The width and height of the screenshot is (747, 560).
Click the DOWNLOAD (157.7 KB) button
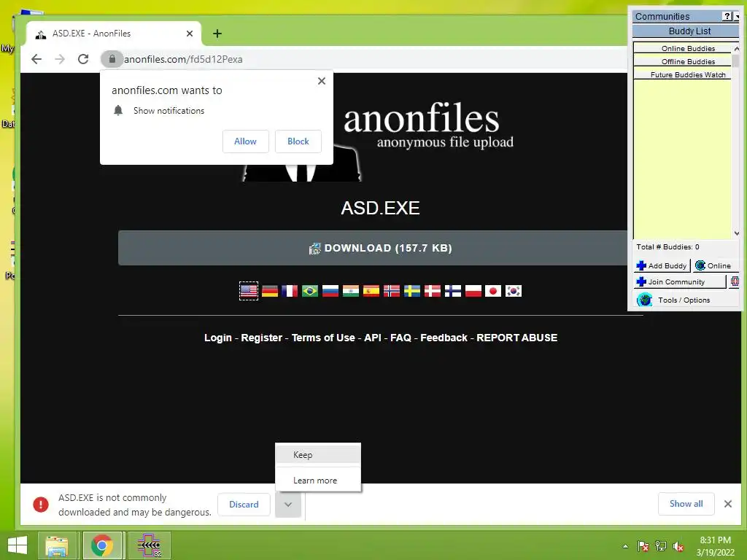coord(380,248)
